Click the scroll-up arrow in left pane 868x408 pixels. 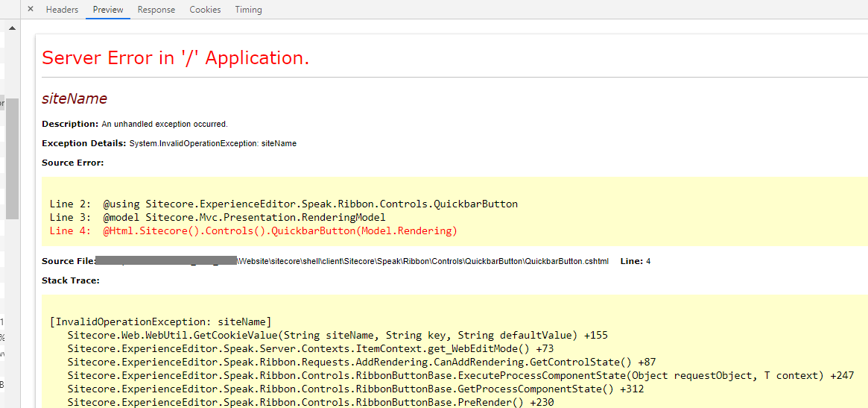(12, 28)
